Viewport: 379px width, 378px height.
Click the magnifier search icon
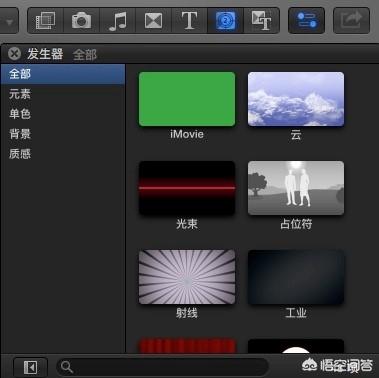67,367
